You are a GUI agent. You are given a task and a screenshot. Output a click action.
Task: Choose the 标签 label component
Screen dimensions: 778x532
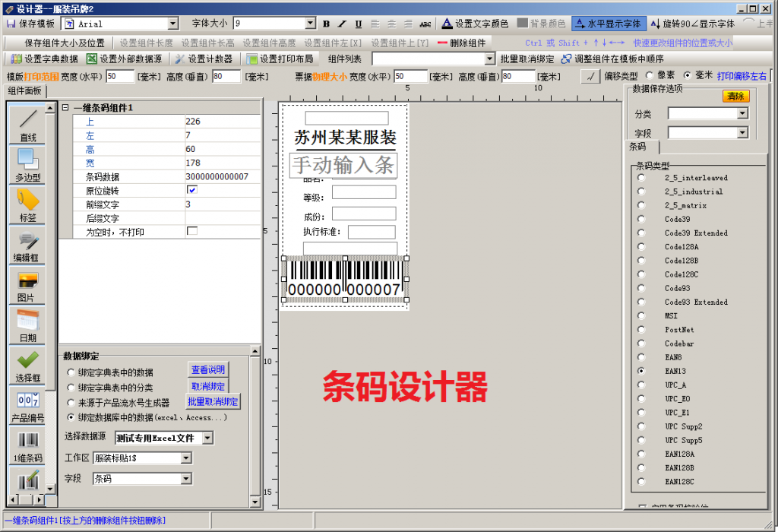pyautogui.click(x=27, y=204)
